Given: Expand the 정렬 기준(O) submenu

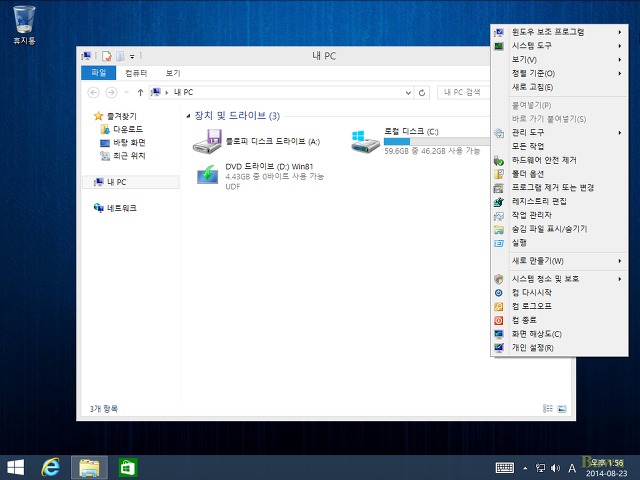Looking at the screenshot, I should point(559,73).
